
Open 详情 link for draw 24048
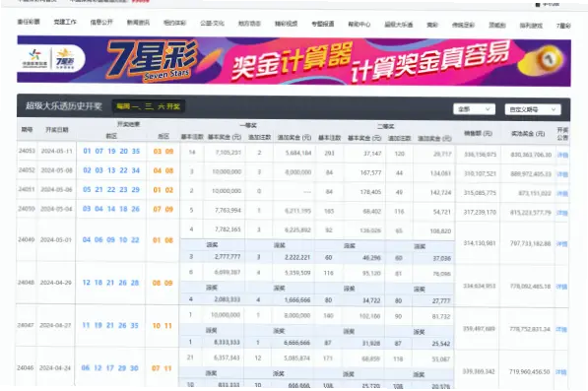pos(561,287)
